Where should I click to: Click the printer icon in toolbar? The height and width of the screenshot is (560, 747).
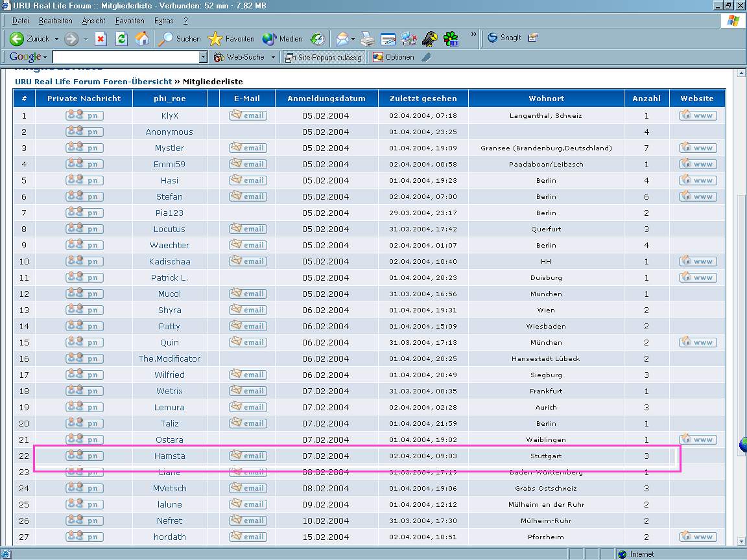pos(368,39)
